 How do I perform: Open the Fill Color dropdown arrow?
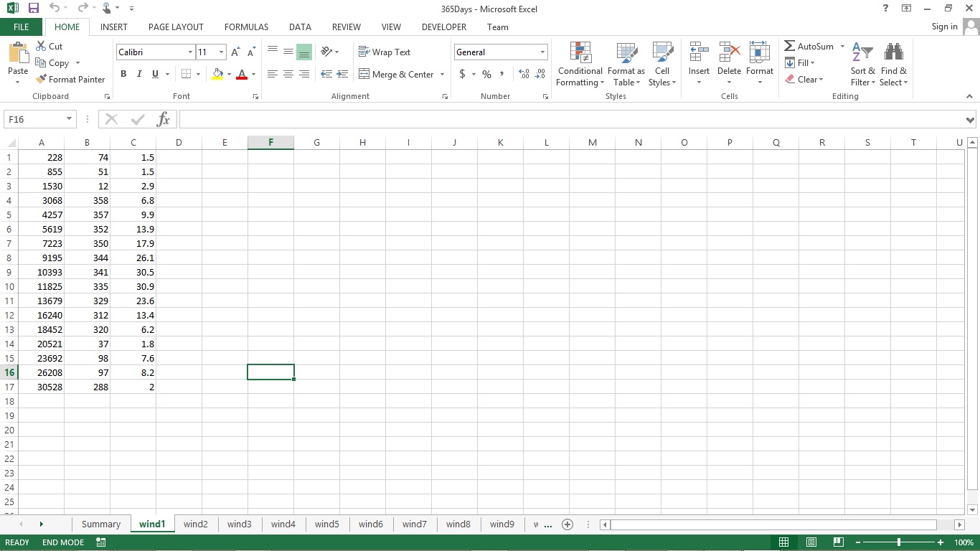228,75
